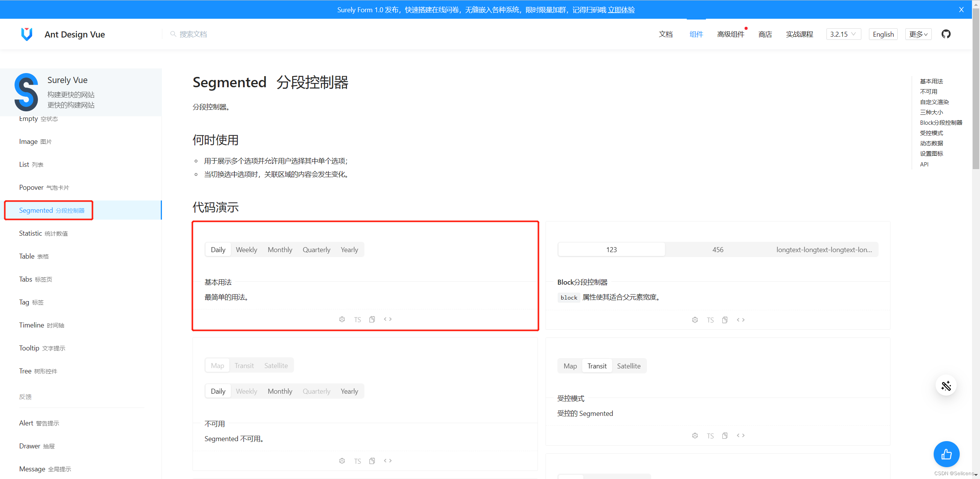Select Satellite in the controlled-mode segmented
Screen dimensions: 980x479
(x=629, y=366)
